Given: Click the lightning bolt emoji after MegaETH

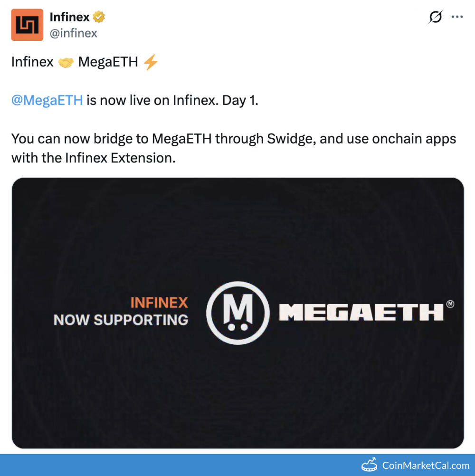Looking at the screenshot, I should (151, 62).
